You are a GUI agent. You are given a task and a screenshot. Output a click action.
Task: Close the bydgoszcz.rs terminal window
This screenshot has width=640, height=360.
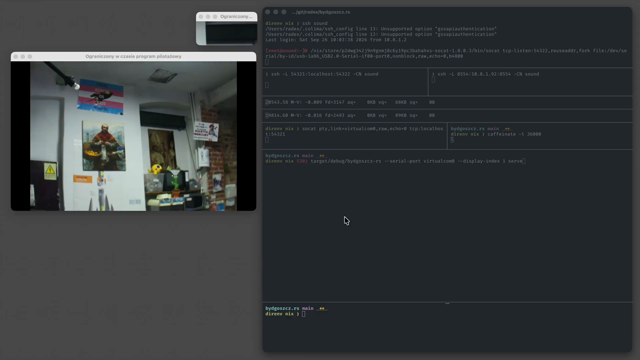click(x=268, y=12)
